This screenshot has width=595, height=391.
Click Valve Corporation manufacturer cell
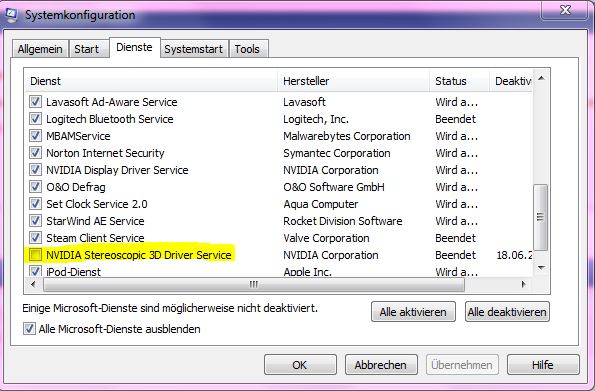pos(326,238)
